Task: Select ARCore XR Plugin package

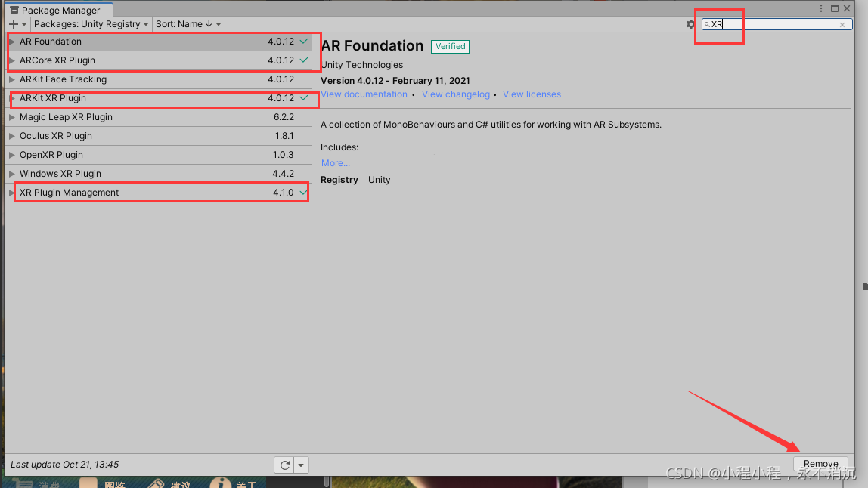Action: pyautogui.click(x=158, y=60)
